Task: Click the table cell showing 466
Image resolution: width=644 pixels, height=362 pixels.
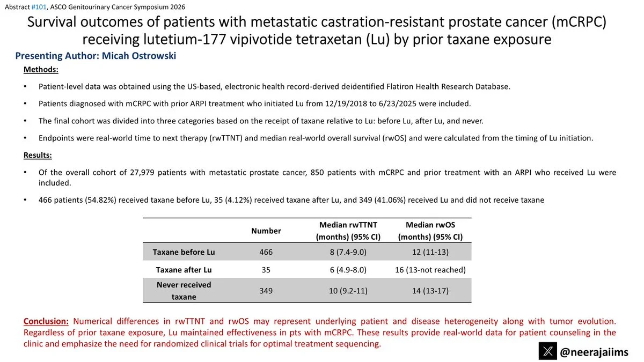Action: tap(266, 251)
